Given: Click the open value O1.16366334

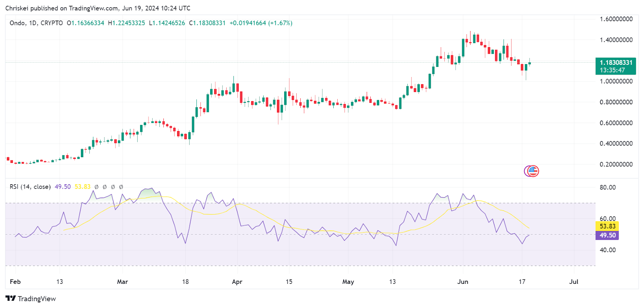Looking at the screenshot, I should coord(85,23).
